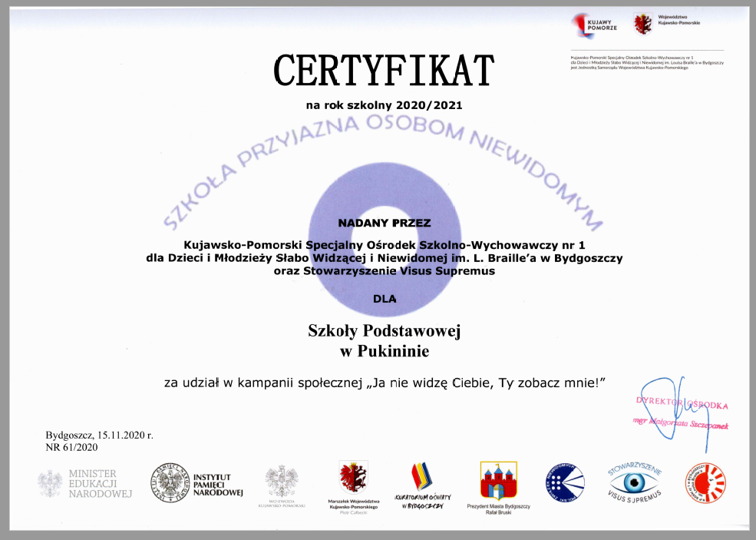Select the Minister Edukacji Narodowej eagle logo
This screenshot has height=540, width=756.
[x=51, y=483]
